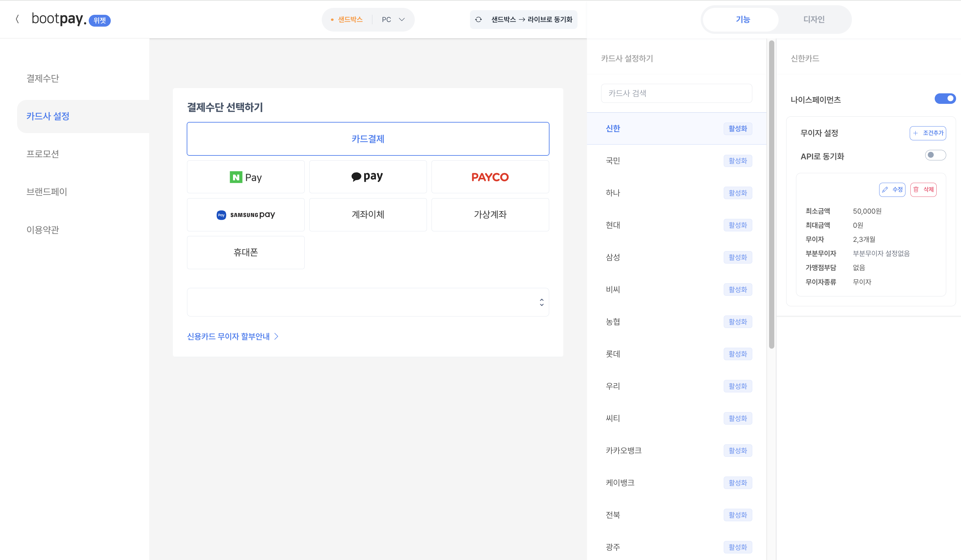Open the installment selection dropdown
This screenshot has width=961, height=560.
[x=368, y=302]
